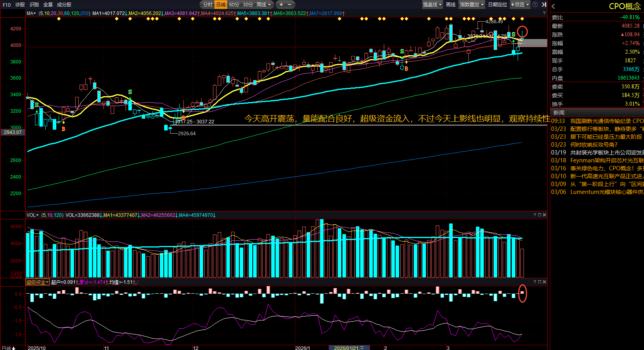Click the help question mark in top toolbar

535,5
